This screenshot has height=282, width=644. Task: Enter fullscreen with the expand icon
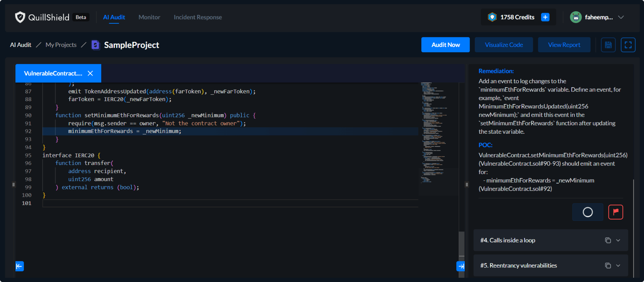click(628, 45)
